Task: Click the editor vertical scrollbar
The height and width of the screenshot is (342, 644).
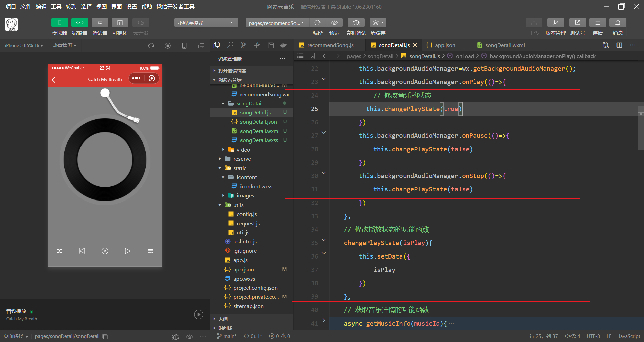Action: click(641, 127)
